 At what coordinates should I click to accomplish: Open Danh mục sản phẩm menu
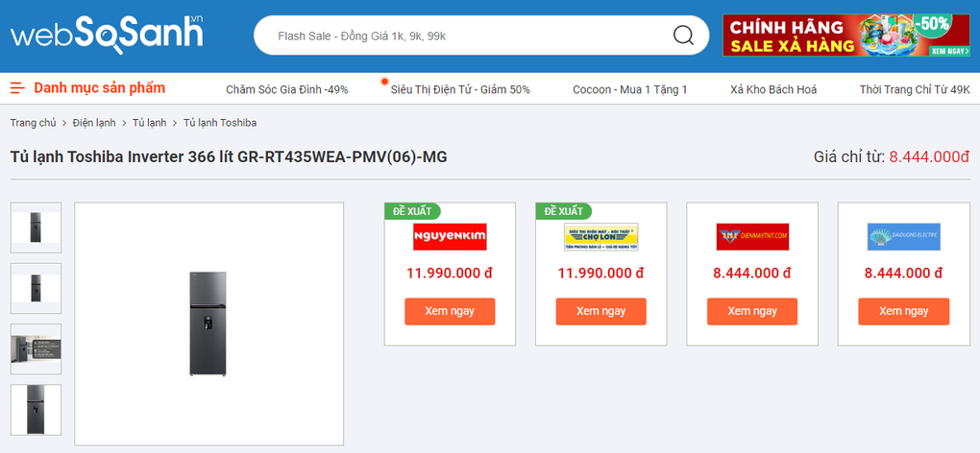(99, 88)
